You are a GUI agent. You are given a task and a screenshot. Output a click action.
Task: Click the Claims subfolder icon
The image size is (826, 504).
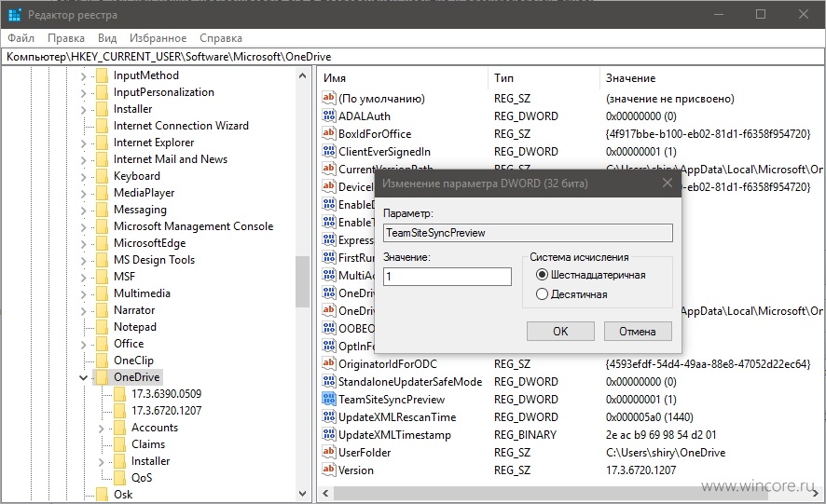coord(119,444)
